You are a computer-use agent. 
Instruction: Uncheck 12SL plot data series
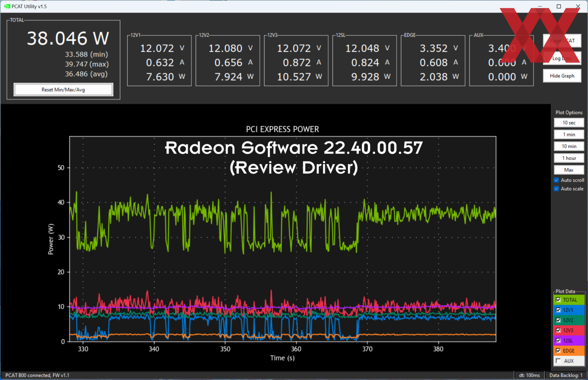(x=558, y=341)
